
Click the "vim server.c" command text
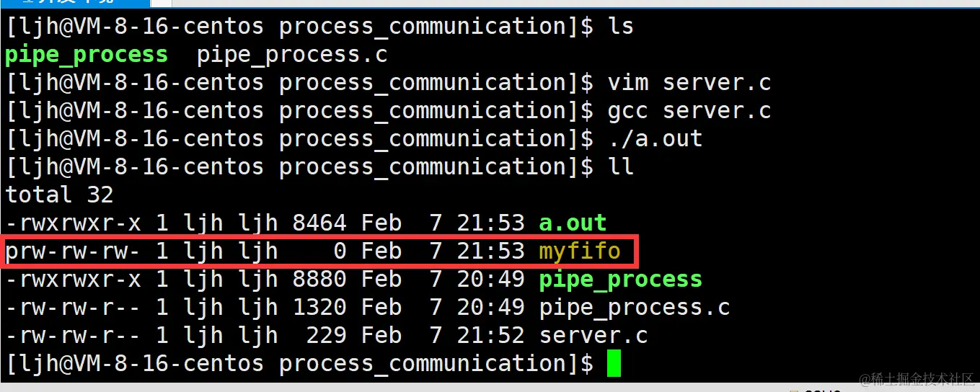(x=689, y=83)
